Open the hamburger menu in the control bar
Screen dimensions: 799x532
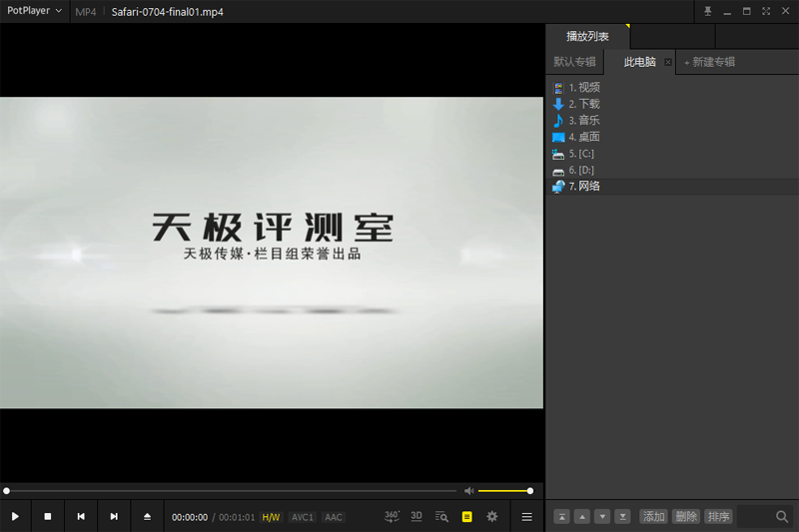point(527,517)
